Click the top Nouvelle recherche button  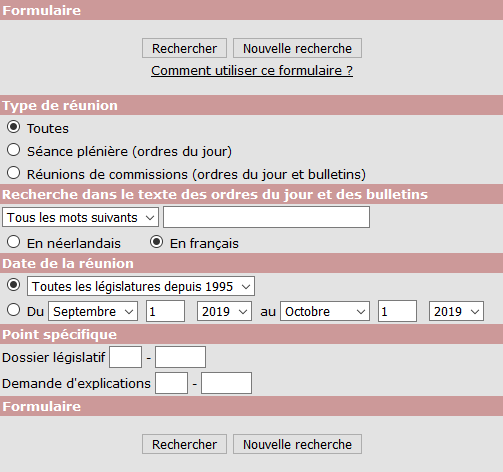[x=297, y=48]
